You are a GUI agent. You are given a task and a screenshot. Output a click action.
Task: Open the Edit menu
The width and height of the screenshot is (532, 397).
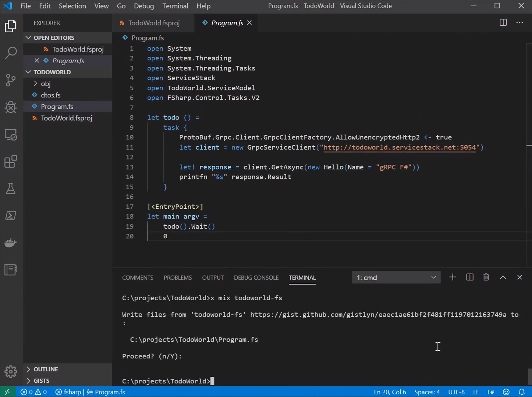click(45, 6)
